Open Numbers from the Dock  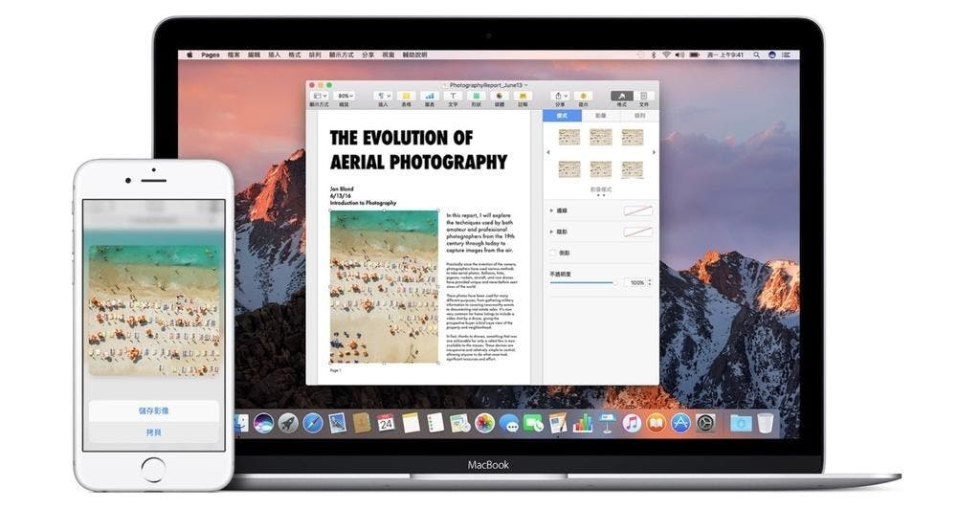(583, 423)
